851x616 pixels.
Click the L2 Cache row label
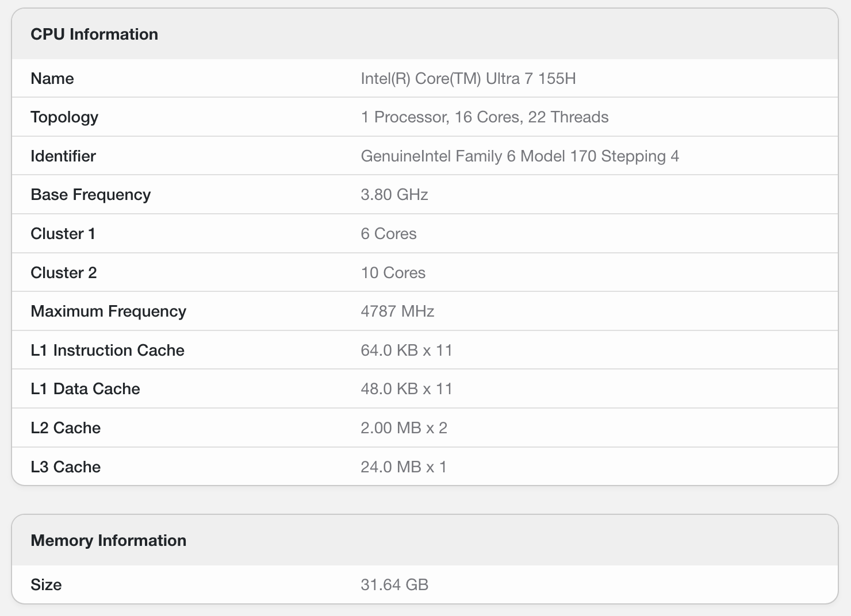66,428
